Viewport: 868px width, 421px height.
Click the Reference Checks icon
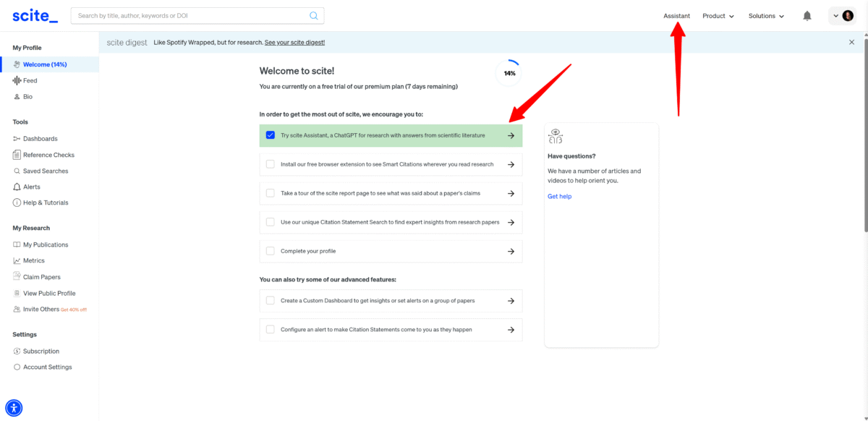click(x=17, y=155)
